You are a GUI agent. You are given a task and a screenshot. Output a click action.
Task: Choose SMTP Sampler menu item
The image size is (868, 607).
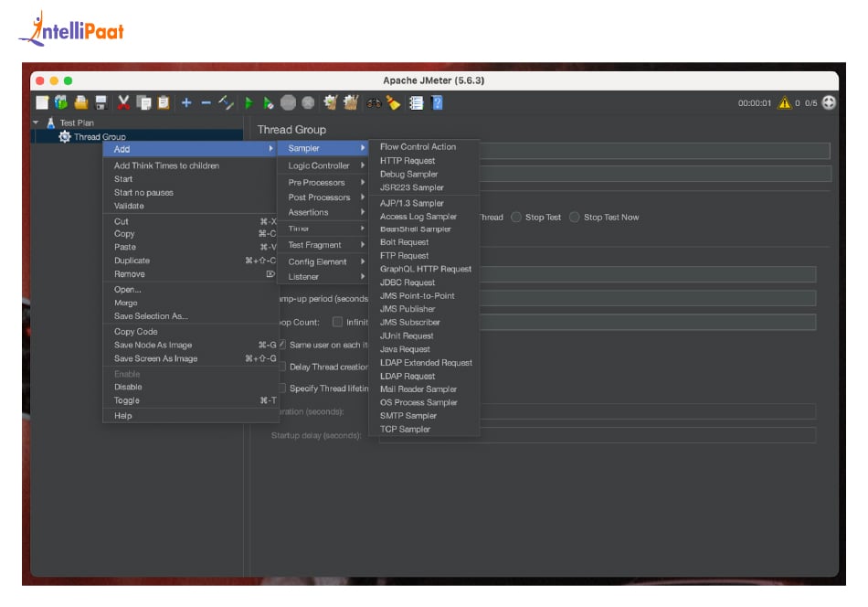423,415
